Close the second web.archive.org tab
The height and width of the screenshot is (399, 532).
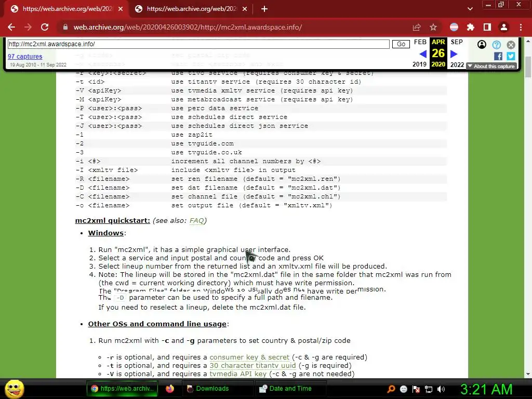pos(245,9)
